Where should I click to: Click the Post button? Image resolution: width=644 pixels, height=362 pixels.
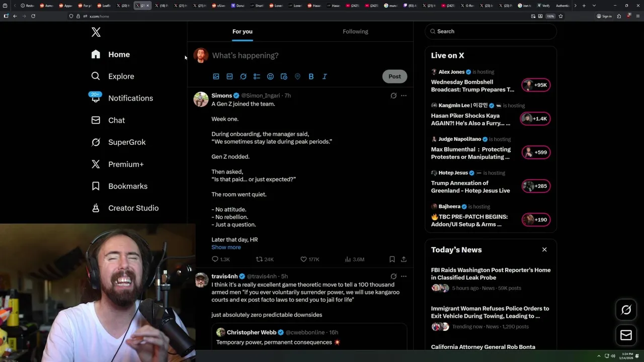394,76
